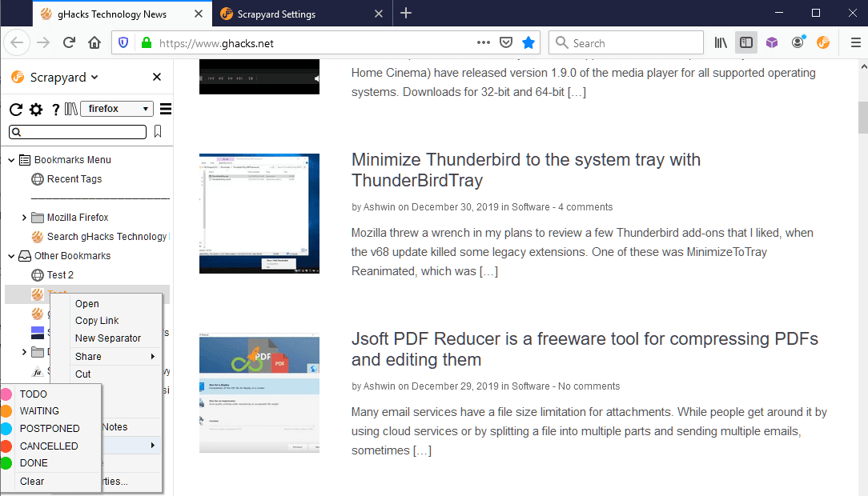Screen dimensions: 868x496
Task: Collapse the Bookmarks Menu folder
Action: (x=11, y=160)
